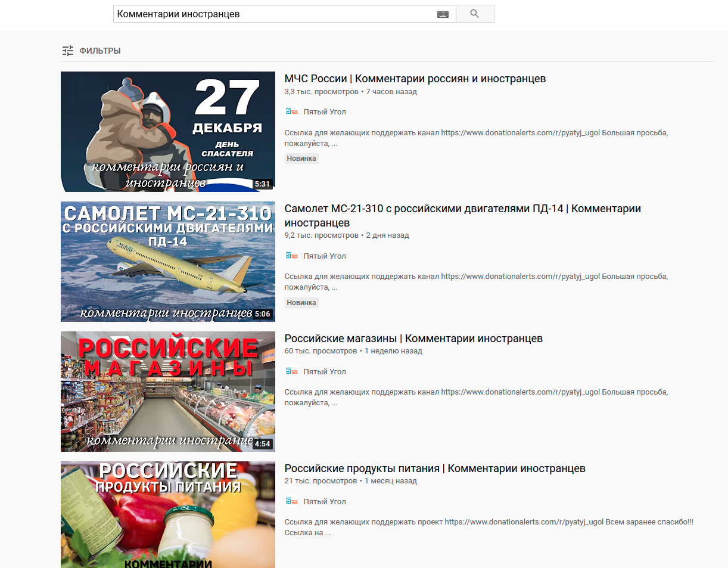Open the virtual keyboard icon in search box
This screenshot has width=728, height=568.
tap(443, 14)
